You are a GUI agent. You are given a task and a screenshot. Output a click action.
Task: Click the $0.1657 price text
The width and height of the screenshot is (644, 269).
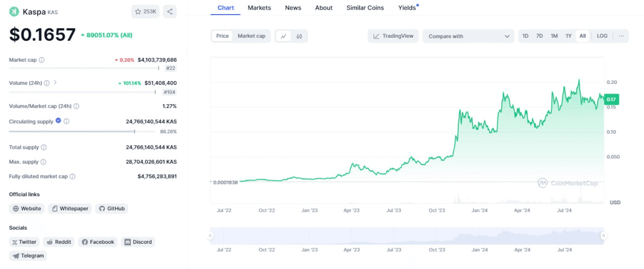42,34
